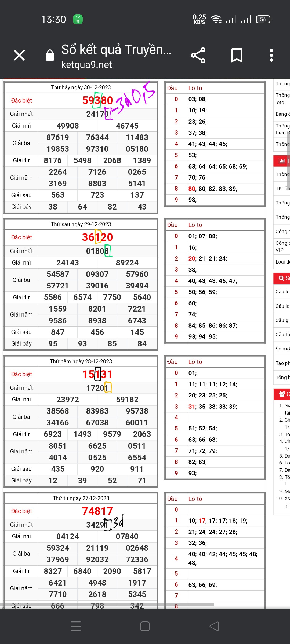Tap the battery indicator in status bar
Screen dimensions: 290x644
coord(264,19)
